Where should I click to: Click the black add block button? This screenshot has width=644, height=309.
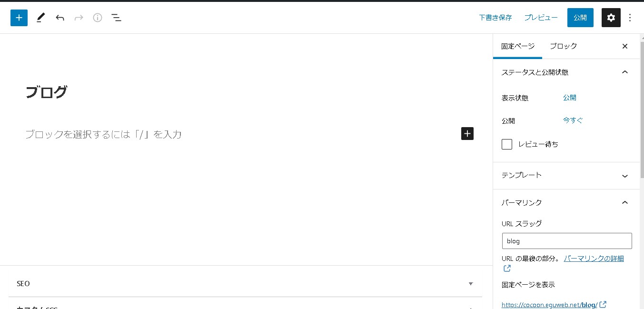pyautogui.click(x=467, y=133)
